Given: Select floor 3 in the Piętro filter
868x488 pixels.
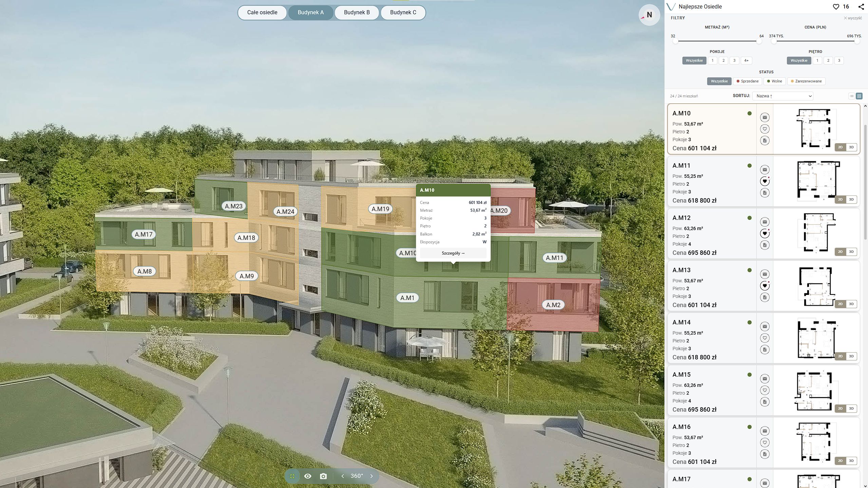Looking at the screenshot, I should pyautogui.click(x=839, y=60).
